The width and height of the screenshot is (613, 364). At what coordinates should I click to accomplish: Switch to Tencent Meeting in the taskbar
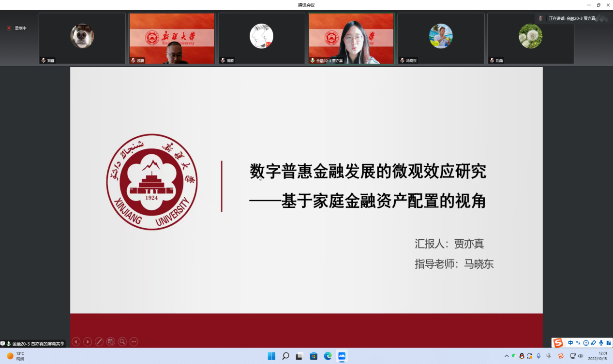point(342,356)
